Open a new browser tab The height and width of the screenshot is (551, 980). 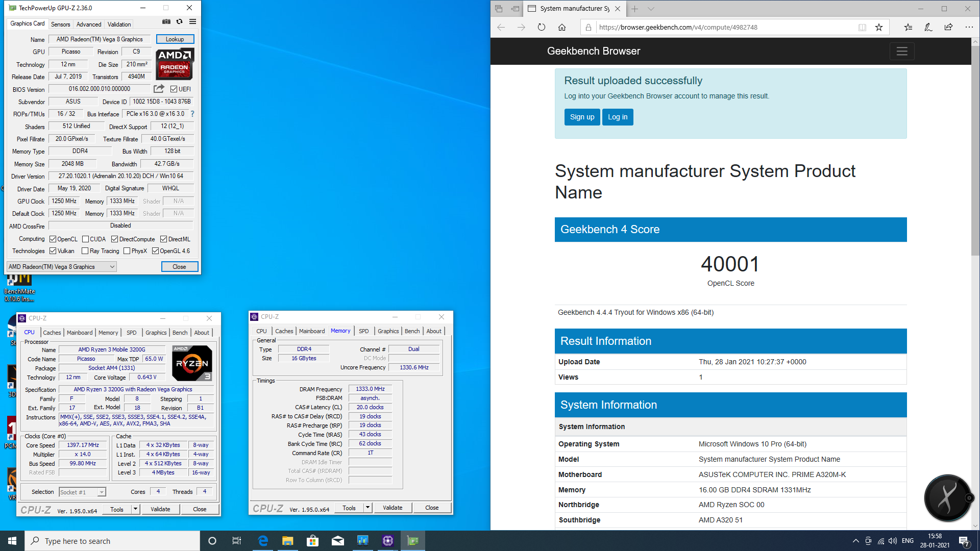coord(634,9)
